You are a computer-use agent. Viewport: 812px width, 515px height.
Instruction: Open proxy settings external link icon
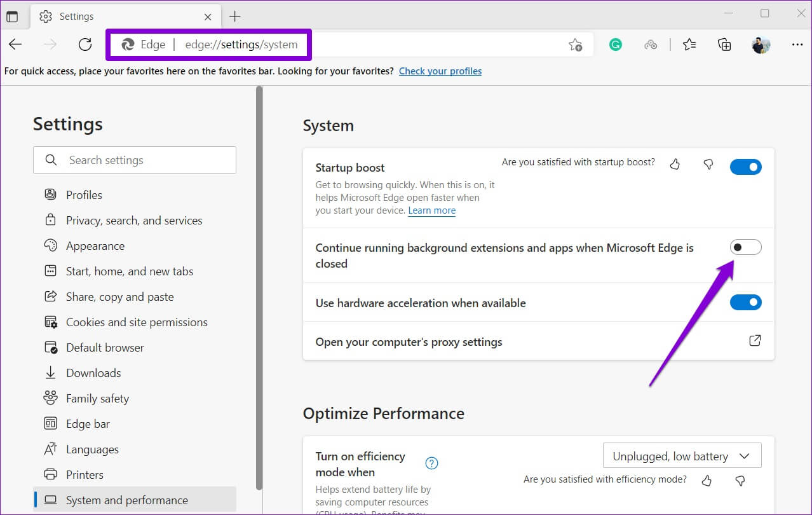click(755, 341)
